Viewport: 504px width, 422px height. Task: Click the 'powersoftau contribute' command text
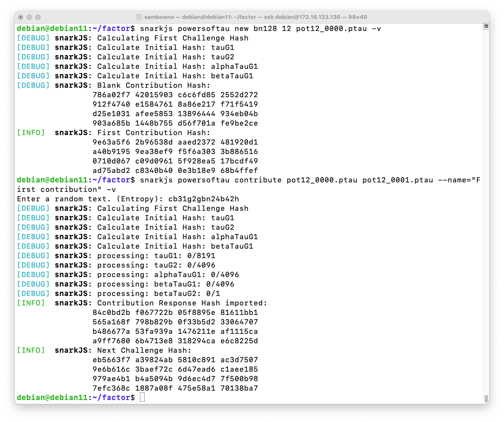229,180
